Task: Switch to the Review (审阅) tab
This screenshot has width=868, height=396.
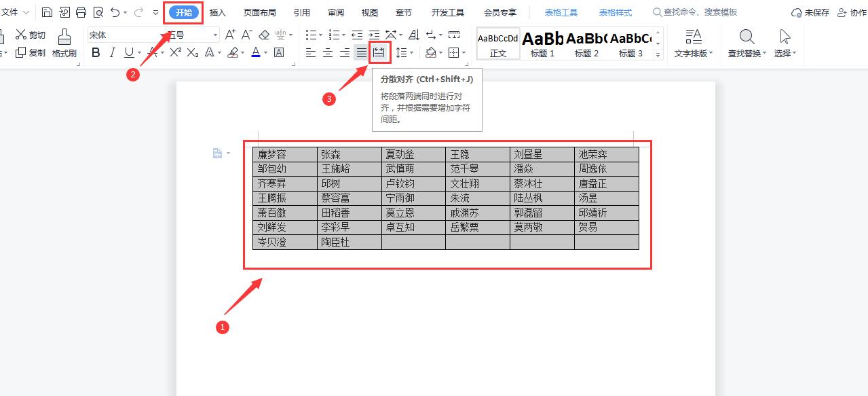Action: 336,12
